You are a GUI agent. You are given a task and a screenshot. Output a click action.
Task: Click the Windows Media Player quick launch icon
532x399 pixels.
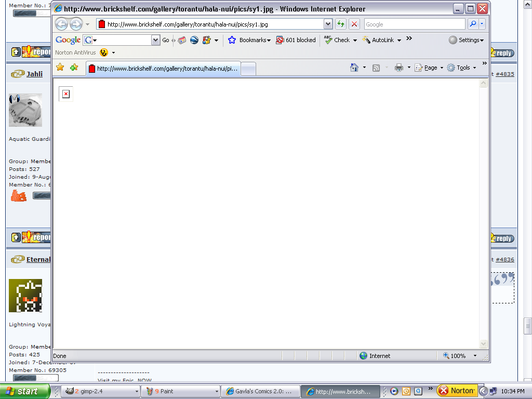(x=394, y=391)
